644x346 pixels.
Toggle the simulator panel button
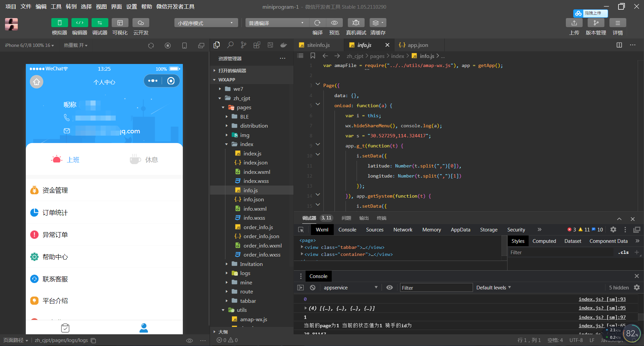59,23
